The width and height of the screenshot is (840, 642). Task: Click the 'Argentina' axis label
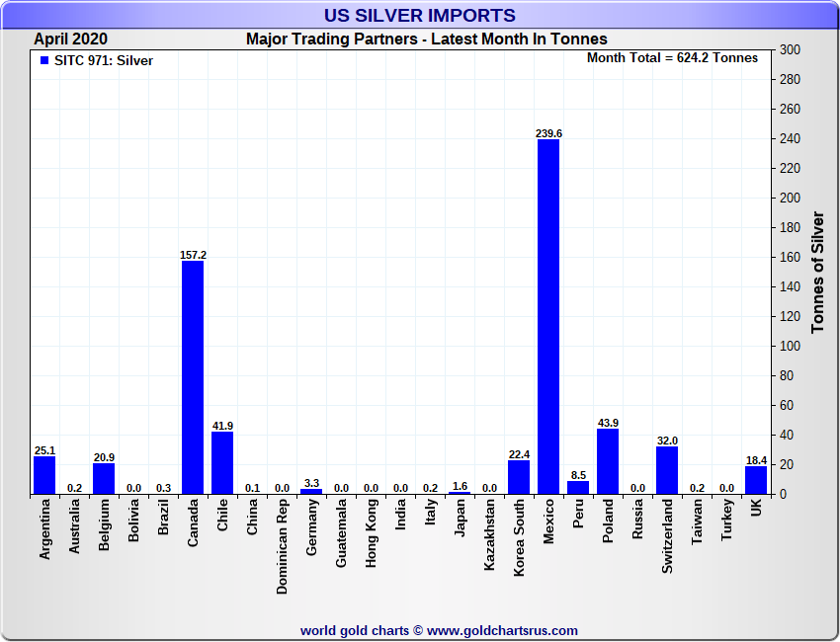44,529
